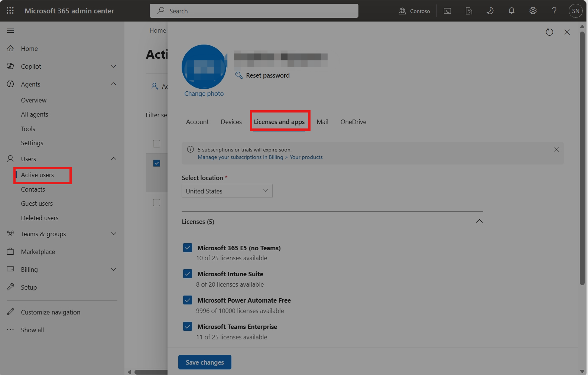The width and height of the screenshot is (588, 375).
Task: Open Cloud Shell icon in header
Action: 448,11
